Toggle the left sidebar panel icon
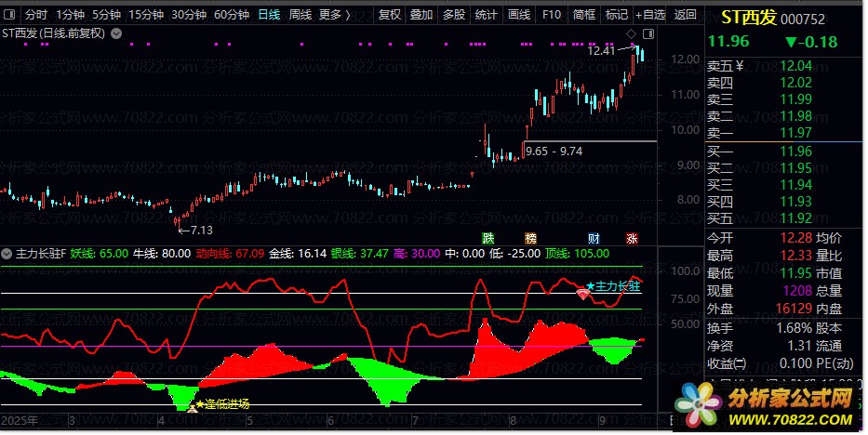 tap(9, 14)
